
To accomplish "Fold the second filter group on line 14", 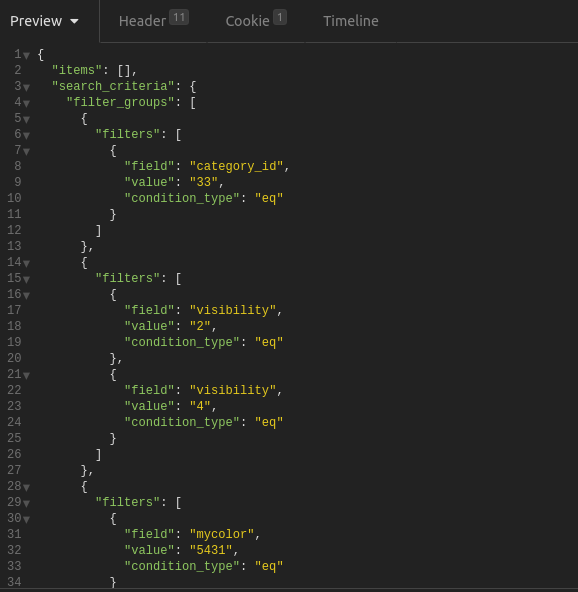I will [x=26, y=264].
